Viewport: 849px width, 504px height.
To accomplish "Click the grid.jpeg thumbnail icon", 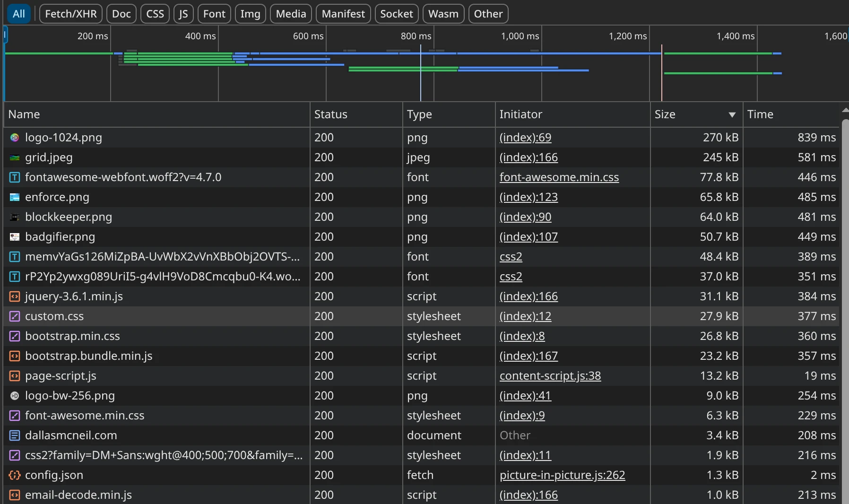I will 15,157.
